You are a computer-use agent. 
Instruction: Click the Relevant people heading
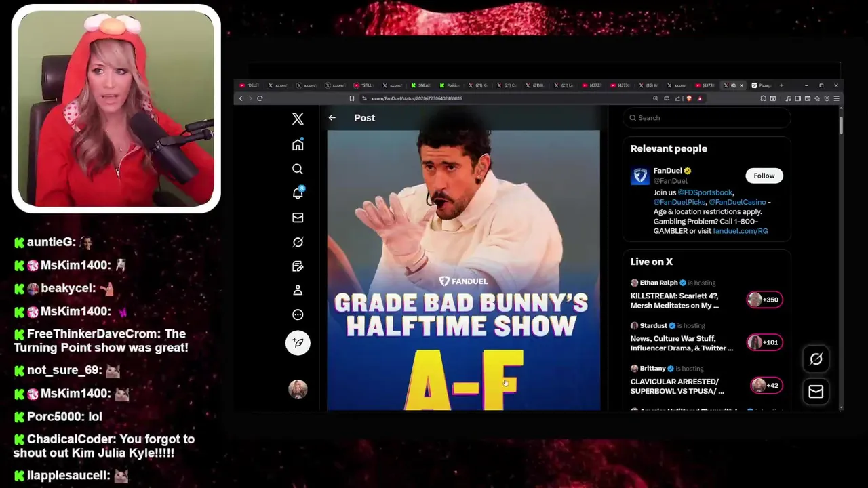[x=669, y=148]
